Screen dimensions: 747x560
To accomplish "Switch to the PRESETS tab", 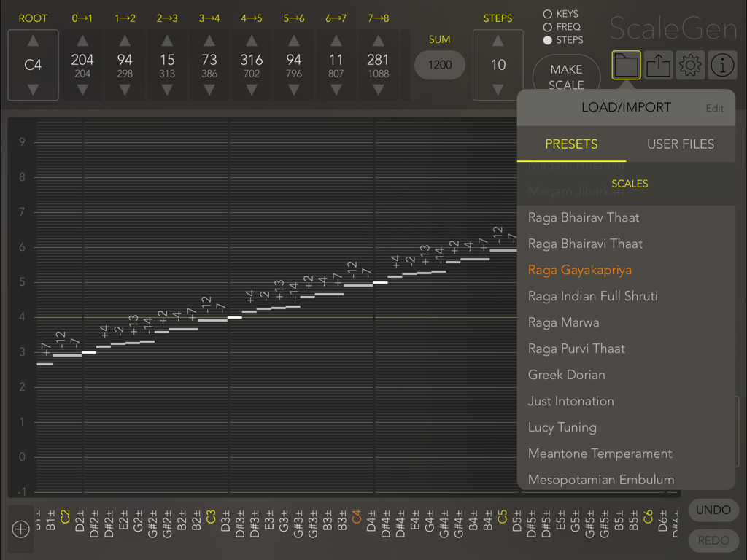I will click(571, 144).
